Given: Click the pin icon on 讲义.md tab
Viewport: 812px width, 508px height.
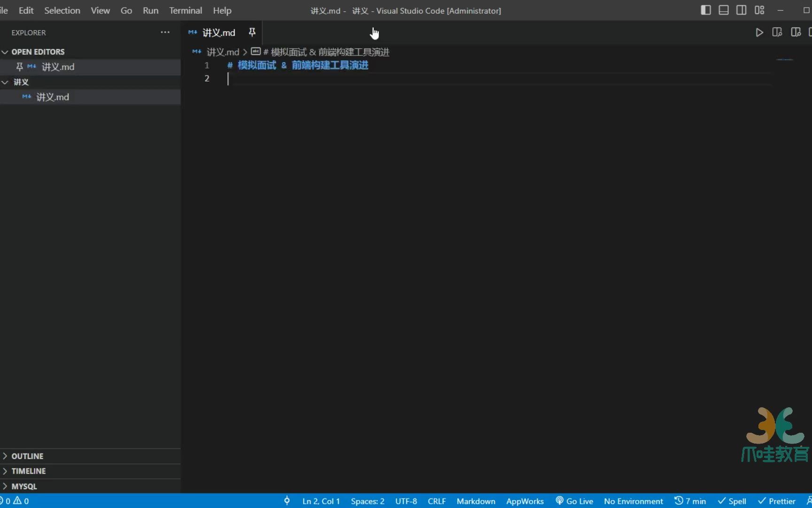Looking at the screenshot, I should [252, 32].
